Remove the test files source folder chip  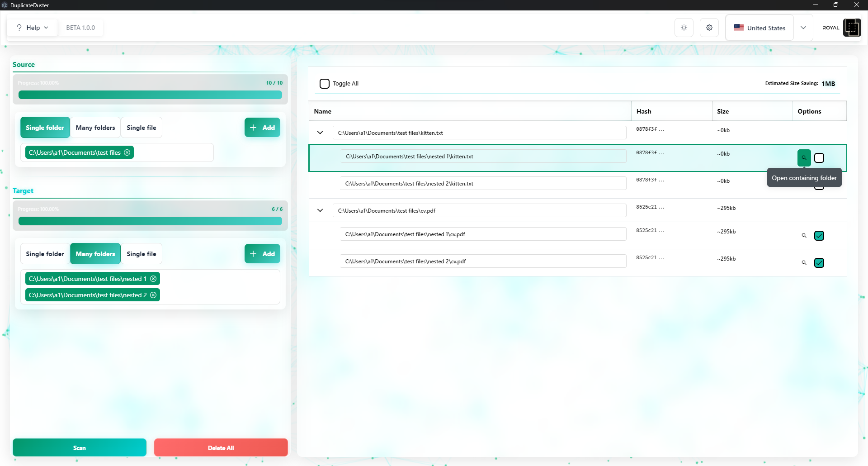127,152
